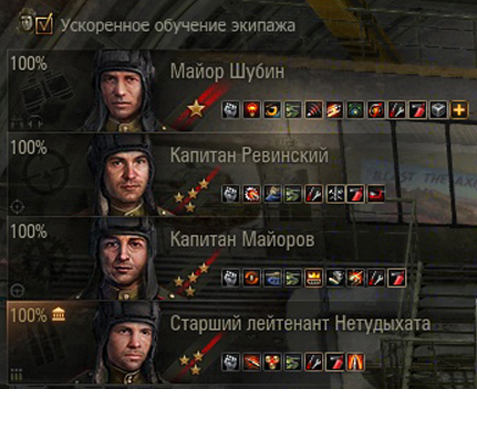Select Шубин's gray cube Jack of All Trades icon
This screenshot has width=477, height=443.
438,110
